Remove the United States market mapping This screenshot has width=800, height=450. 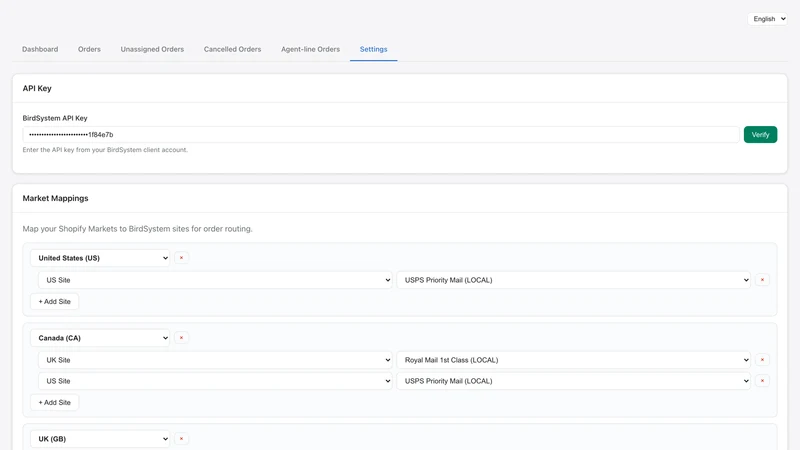pyautogui.click(x=181, y=258)
